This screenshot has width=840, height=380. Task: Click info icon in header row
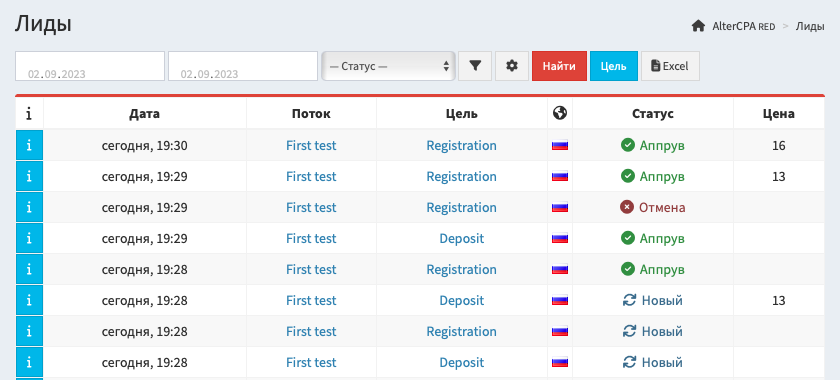tap(29, 114)
